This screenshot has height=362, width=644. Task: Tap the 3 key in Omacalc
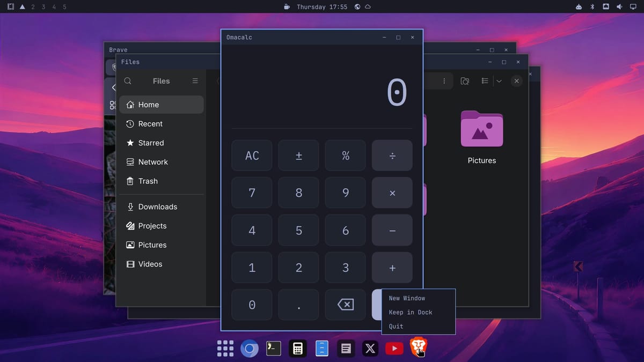point(346,268)
